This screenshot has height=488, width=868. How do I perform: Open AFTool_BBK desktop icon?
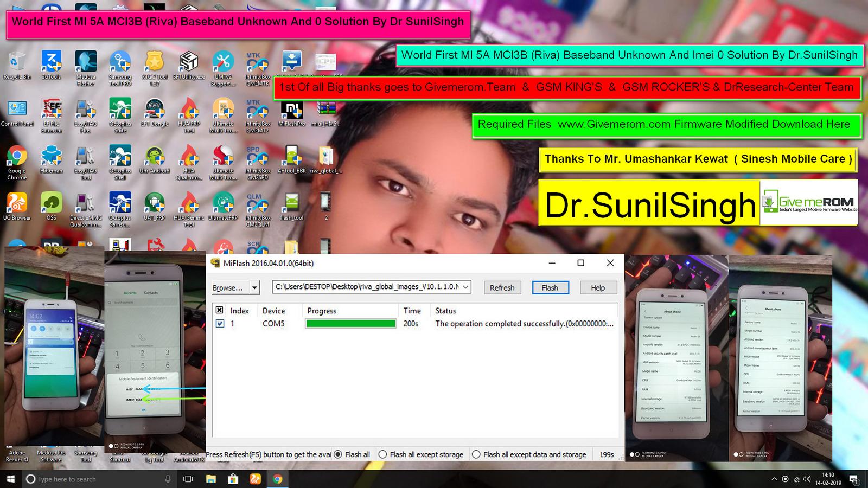(292, 160)
